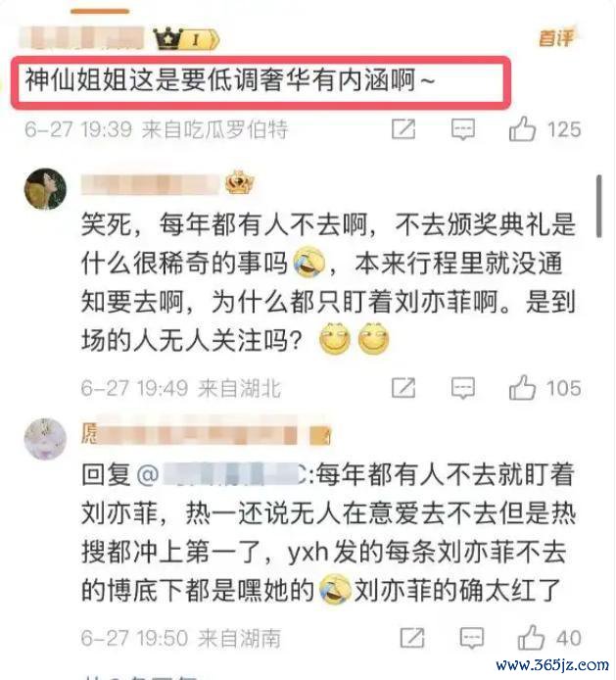Tap the 首评 first-comment label
This screenshot has width=616, height=680.
click(555, 38)
